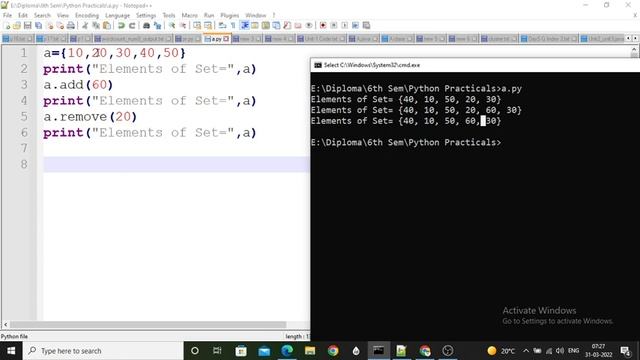Save the current file via toolbar

(x=27, y=25)
